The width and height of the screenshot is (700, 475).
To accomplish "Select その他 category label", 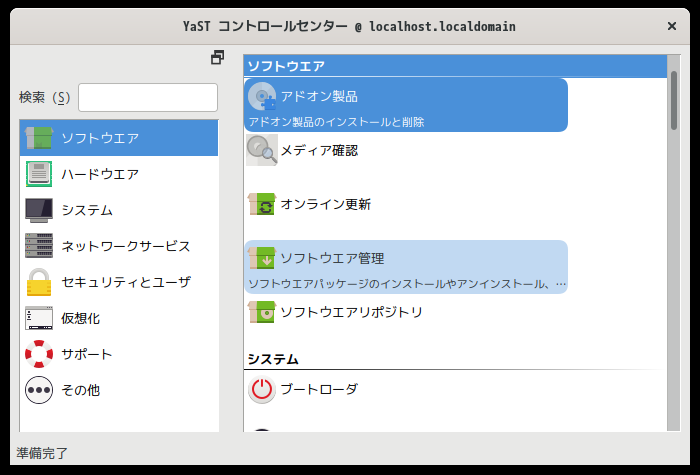I will point(80,390).
